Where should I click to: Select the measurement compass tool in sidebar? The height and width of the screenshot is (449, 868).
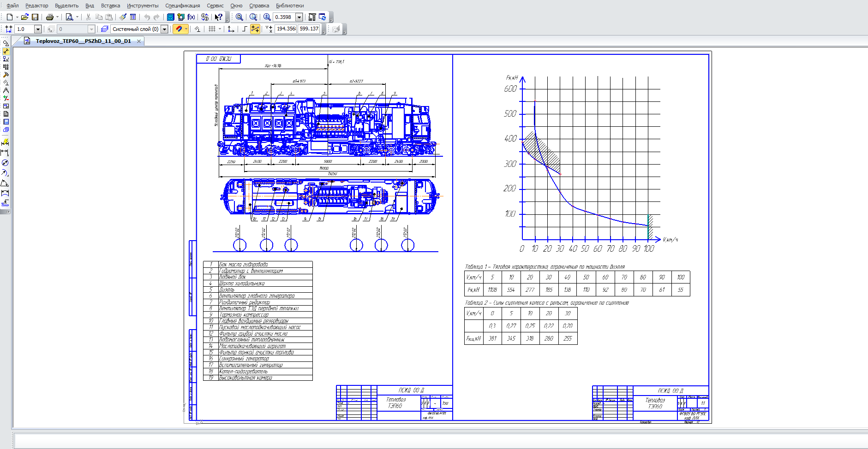point(6,90)
